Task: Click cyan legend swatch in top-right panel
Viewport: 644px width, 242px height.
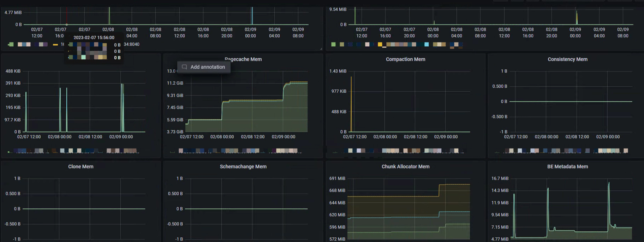Action: (x=427, y=45)
